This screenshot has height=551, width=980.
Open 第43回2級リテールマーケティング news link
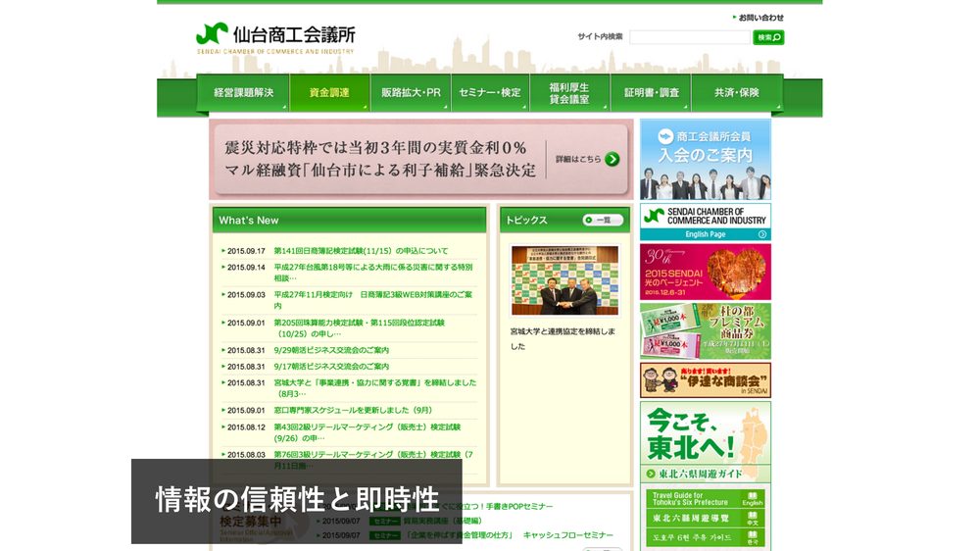pos(367,432)
